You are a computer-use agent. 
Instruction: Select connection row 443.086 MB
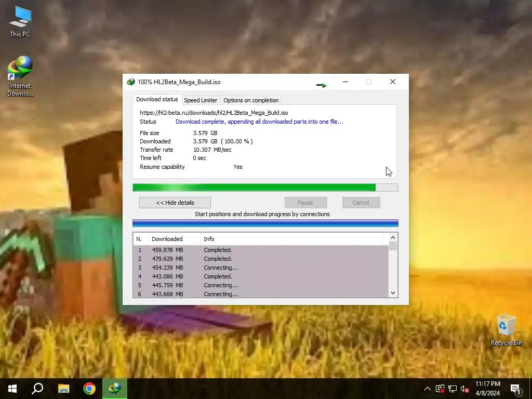tap(261, 276)
